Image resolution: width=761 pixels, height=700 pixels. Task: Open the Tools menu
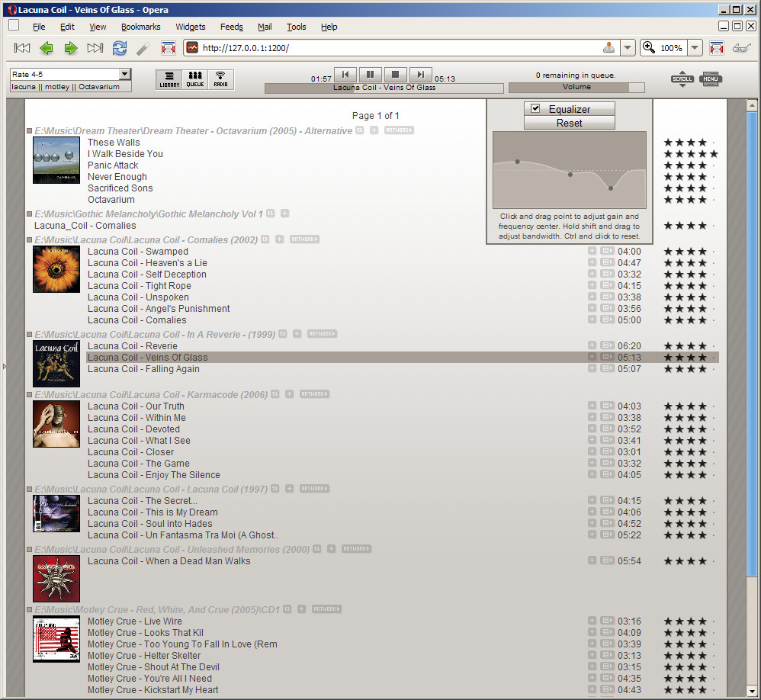(296, 27)
